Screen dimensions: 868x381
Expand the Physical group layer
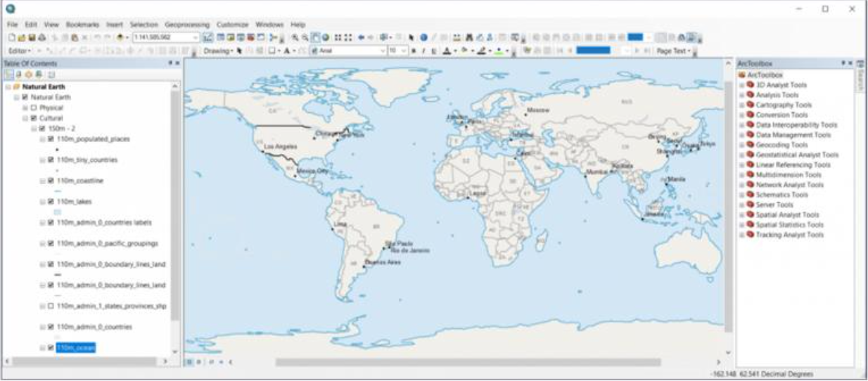pos(25,108)
